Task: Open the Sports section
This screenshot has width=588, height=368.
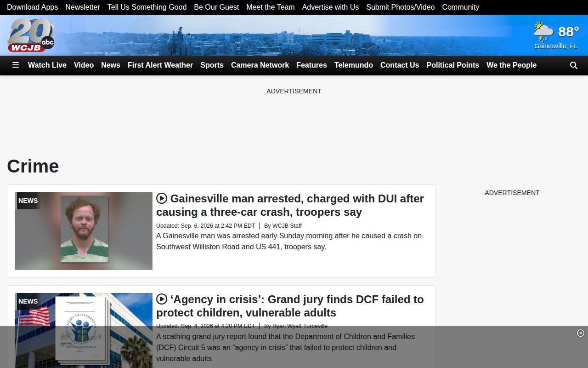Action: pos(212,65)
